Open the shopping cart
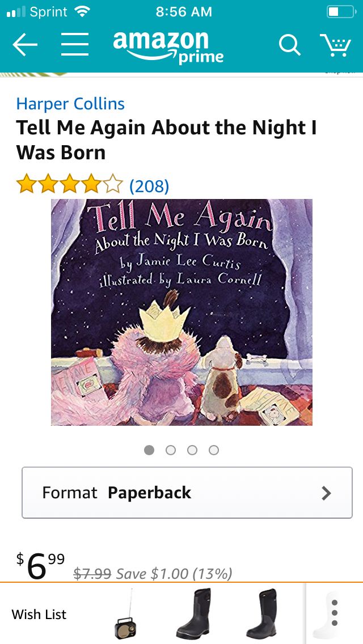 336,44
